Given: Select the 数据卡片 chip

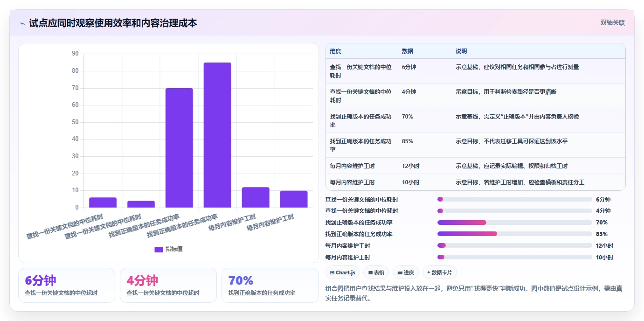Looking at the screenshot, I should (x=440, y=272).
